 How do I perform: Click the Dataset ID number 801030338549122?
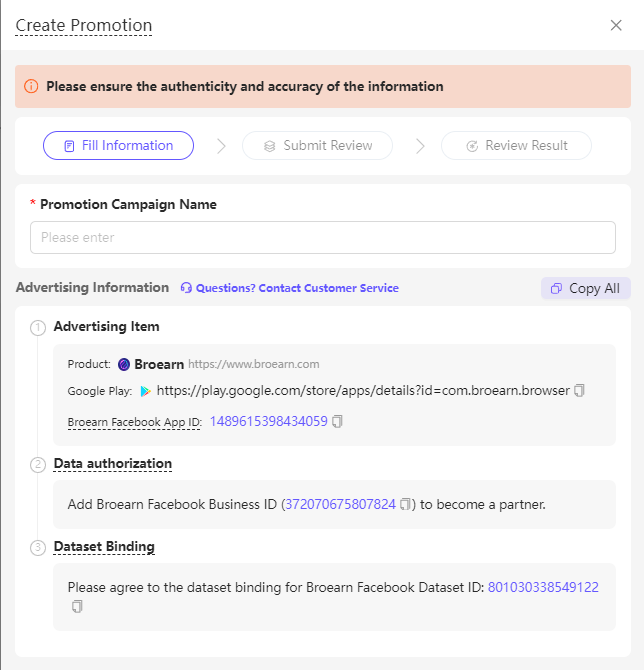pyautogui.click(x=543, y=588)
